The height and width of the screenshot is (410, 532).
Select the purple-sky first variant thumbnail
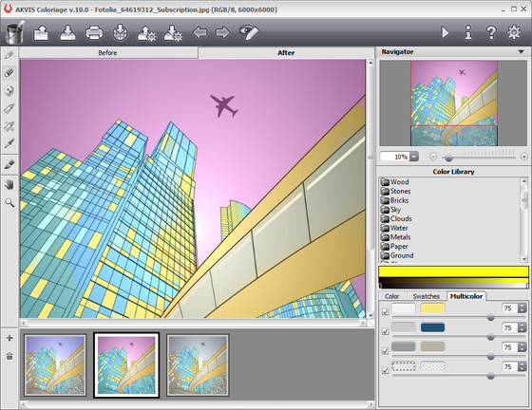pyautogui.click(x=55, y=365)
